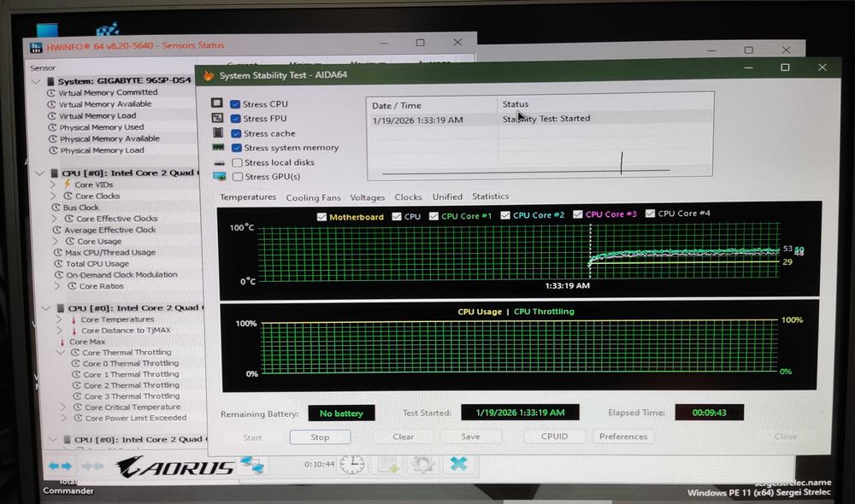The height and width of the screenshot is (504, 855).
Task: Click the drive icon beside Stress local disks
Action: 219,163
